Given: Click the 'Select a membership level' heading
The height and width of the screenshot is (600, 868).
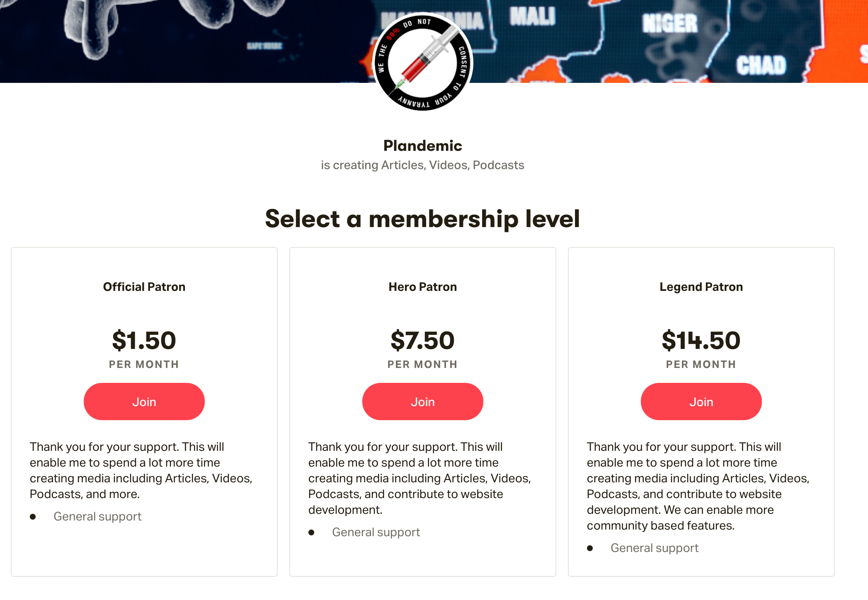Looking at the screenshot, I should (x=423, y=219).
